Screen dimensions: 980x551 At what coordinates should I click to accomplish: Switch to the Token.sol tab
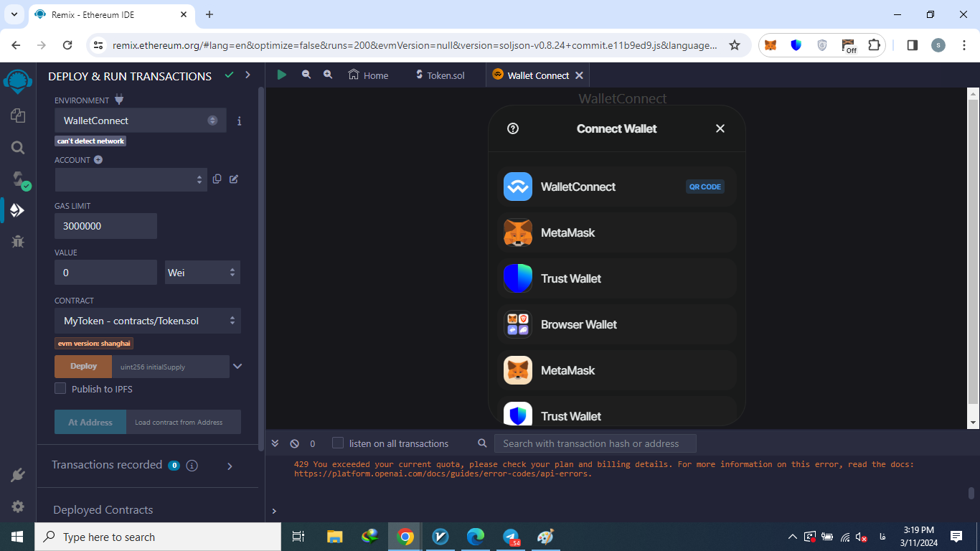pyautogui.click(x=440, y=75)
